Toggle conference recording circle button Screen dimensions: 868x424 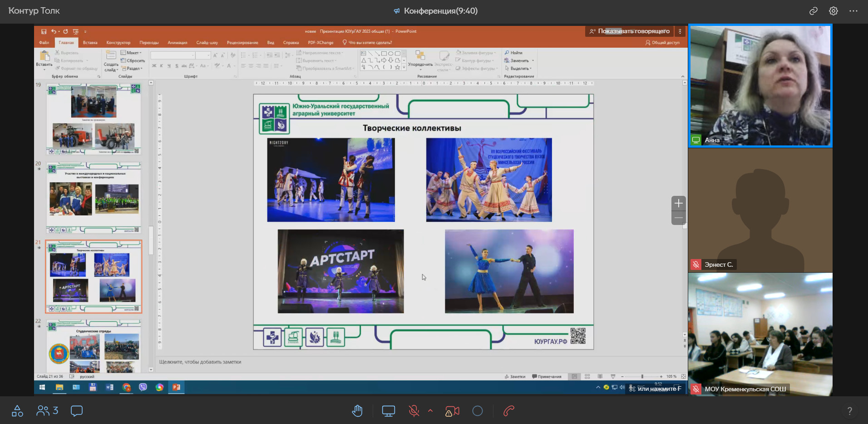(478, 411)
